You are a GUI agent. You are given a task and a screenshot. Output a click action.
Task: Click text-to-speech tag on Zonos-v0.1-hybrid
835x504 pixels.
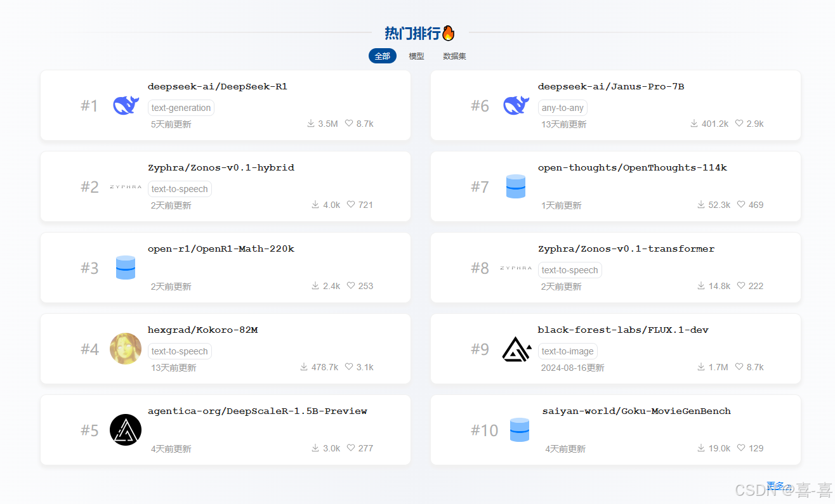pyautogui.click(x=180, y=189)
